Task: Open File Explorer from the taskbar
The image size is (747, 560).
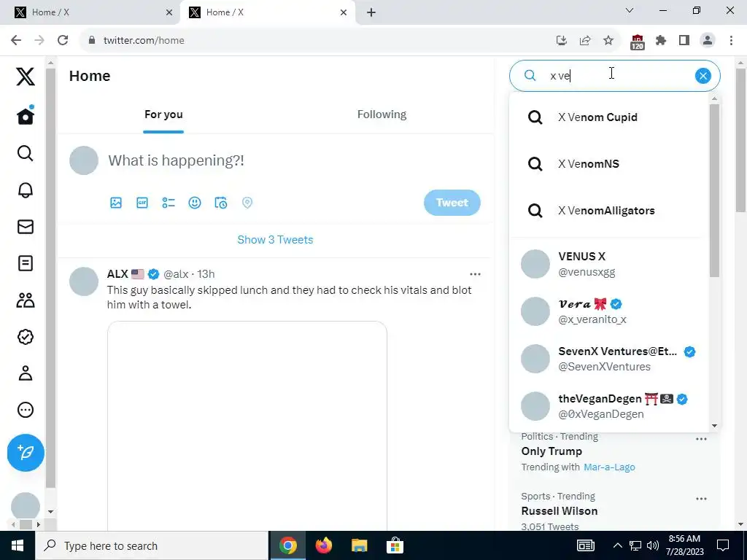Action: click(359, 545)
